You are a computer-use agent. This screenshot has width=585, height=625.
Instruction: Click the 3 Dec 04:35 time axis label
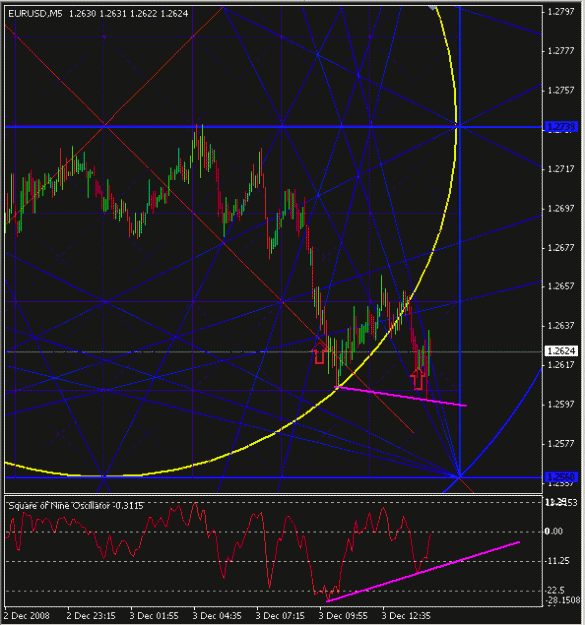click(x=217, y=615)
